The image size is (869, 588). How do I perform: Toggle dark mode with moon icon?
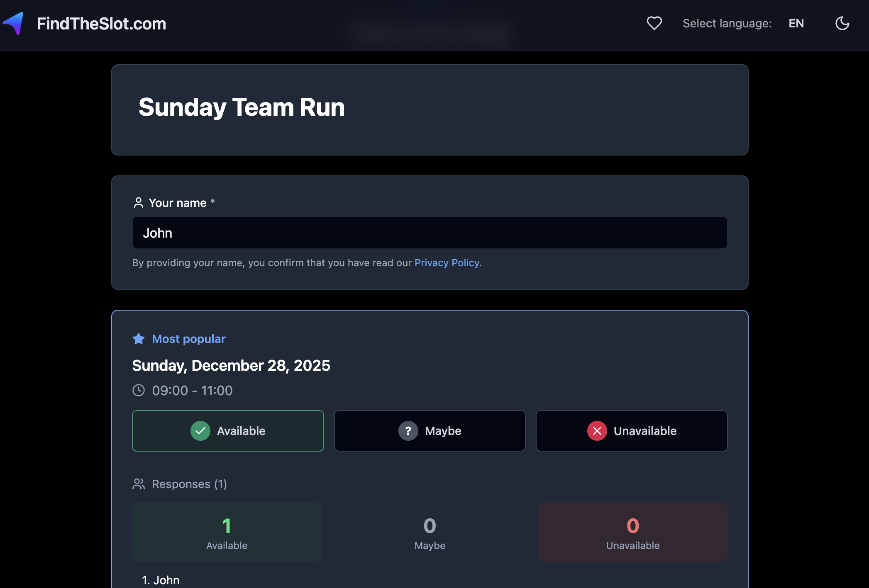[842, 23]
